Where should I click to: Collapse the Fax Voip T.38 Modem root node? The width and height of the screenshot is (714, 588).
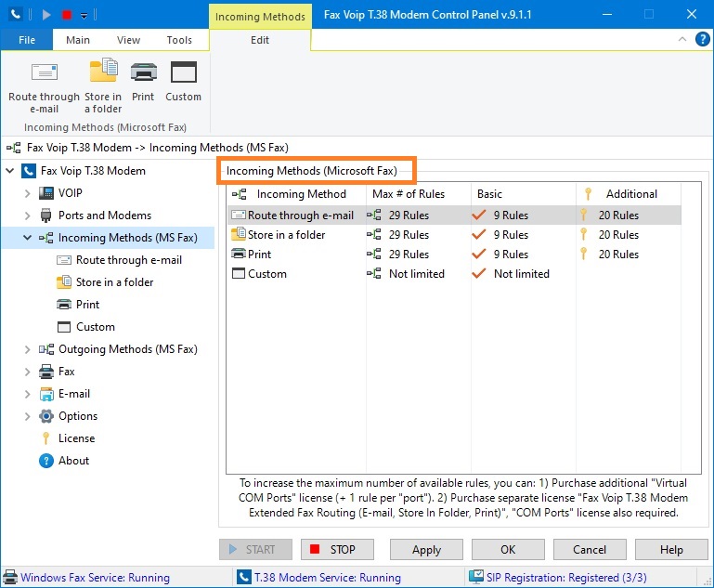coord(9,171)
